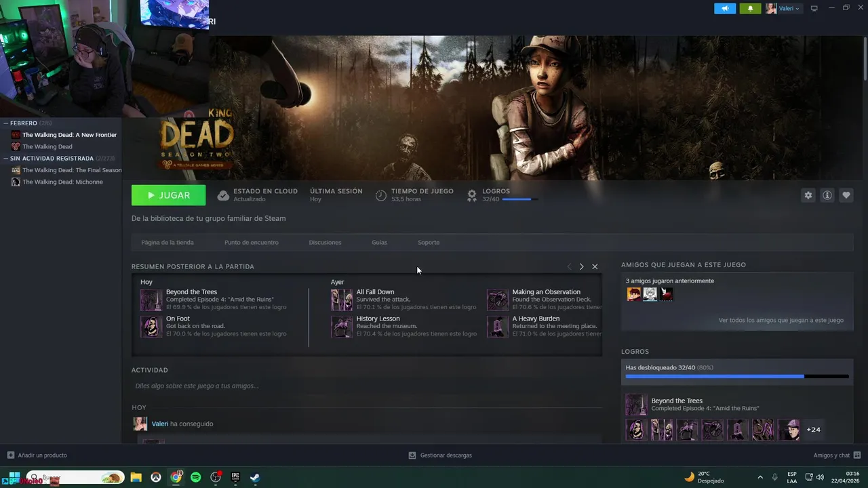The height and width of the screenshot is (488, 868).
Task: Go to previous post-game summary page
Action: pyautogui.click(x=569, y=266)
